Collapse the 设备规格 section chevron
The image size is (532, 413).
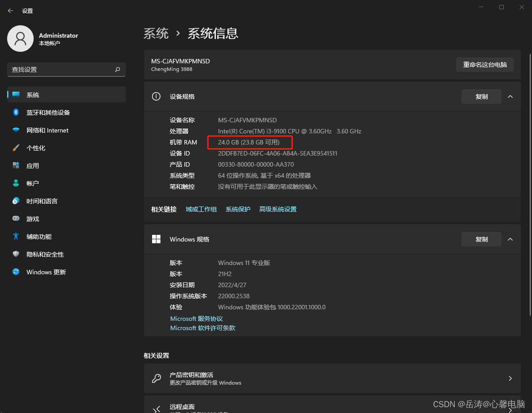click(510, 97)
